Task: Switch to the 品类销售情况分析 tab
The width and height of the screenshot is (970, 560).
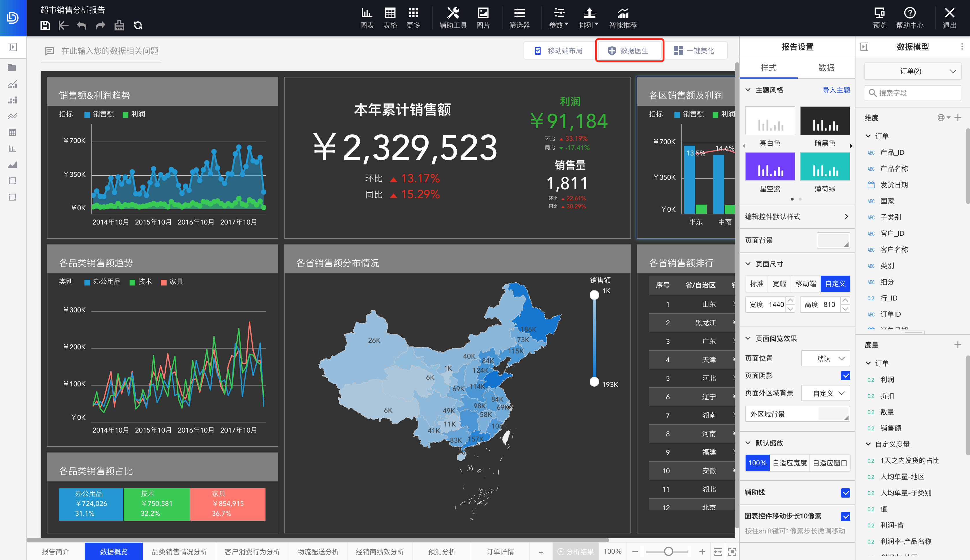Action: coord(179,552)
